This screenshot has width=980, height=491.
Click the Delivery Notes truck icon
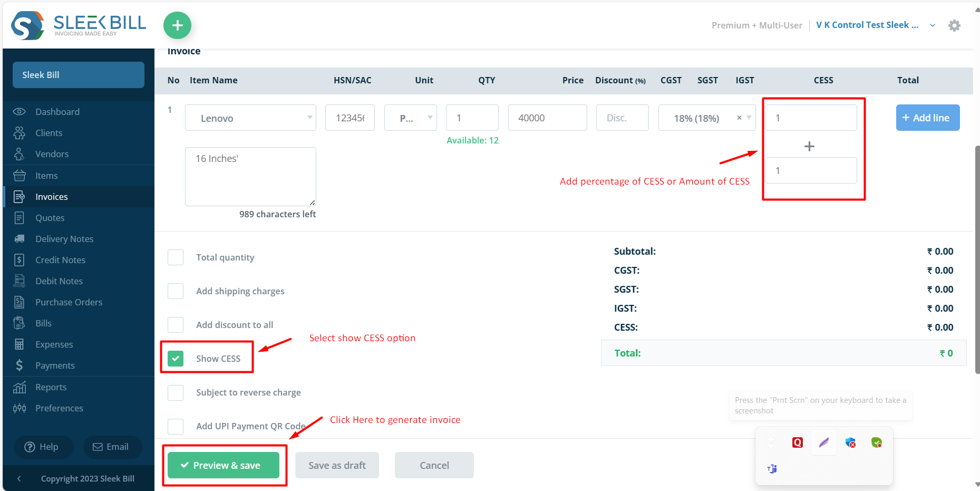pyautogui.click(x=20, y=239)
